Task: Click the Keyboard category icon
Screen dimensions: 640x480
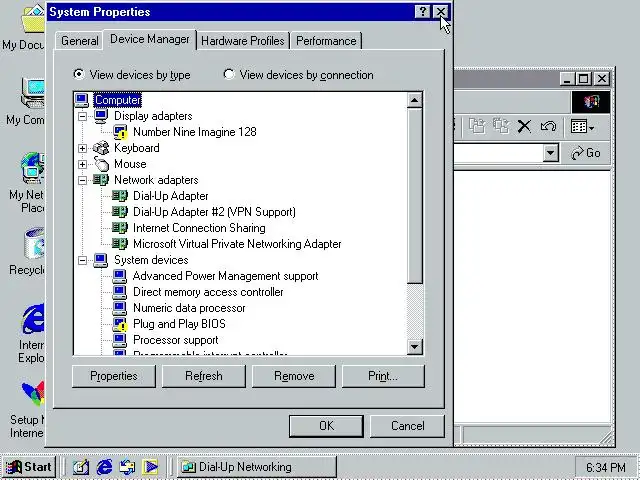Action: pyautogui.click(x=101, y=148)
